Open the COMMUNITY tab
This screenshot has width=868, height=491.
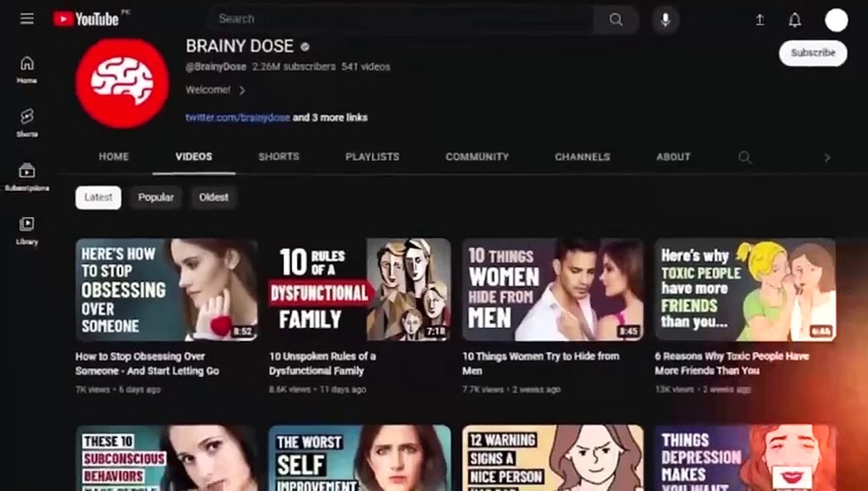pos(477,157)
